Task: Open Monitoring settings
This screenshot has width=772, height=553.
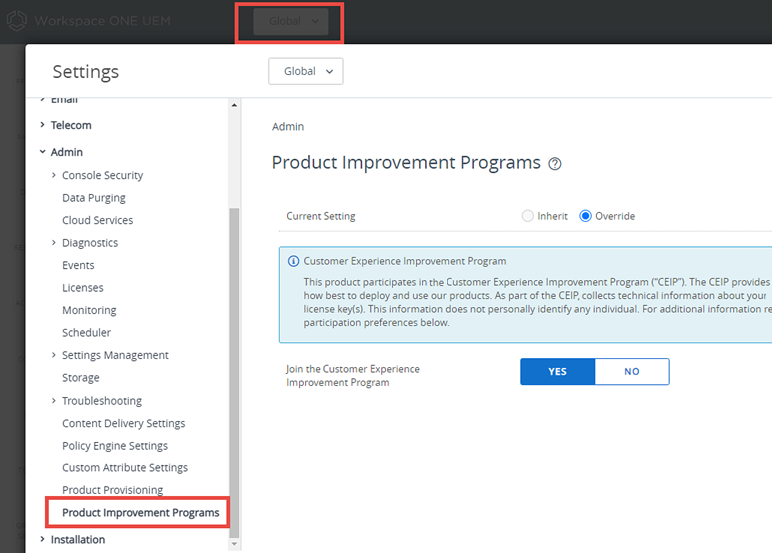Action: [x=89, y=310]
